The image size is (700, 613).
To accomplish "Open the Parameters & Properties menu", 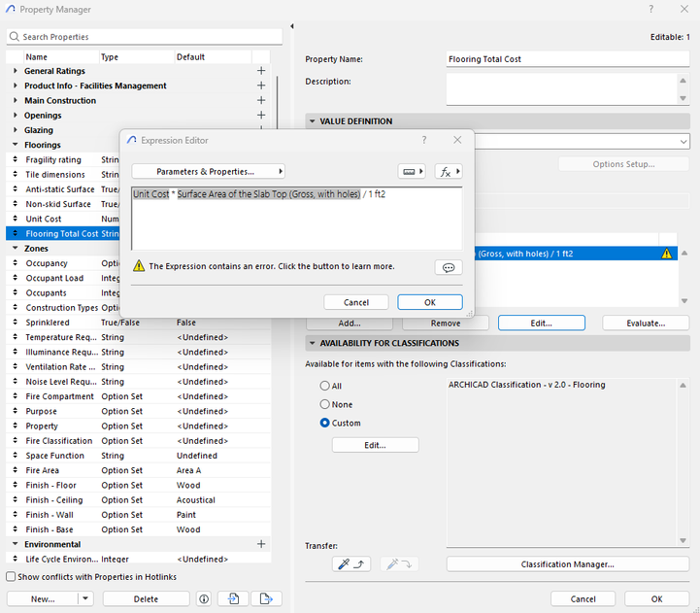I will tap(208, 172).
